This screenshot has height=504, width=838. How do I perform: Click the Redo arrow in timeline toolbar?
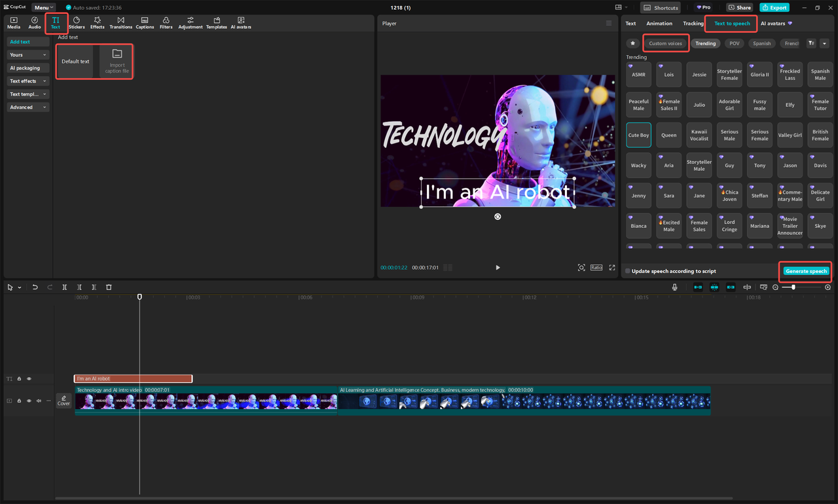point(50,287)
